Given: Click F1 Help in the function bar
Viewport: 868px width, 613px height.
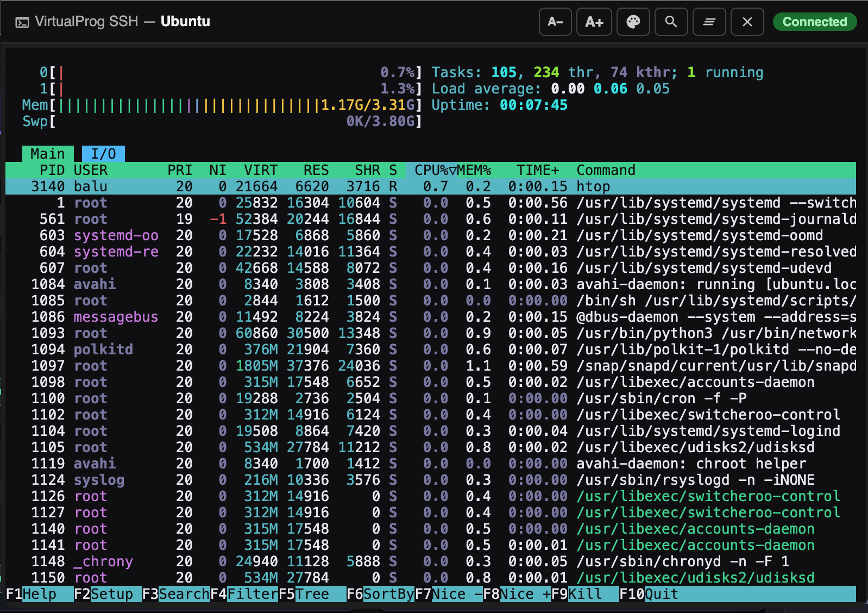Looking at the screenshot, I should [39, 594].
